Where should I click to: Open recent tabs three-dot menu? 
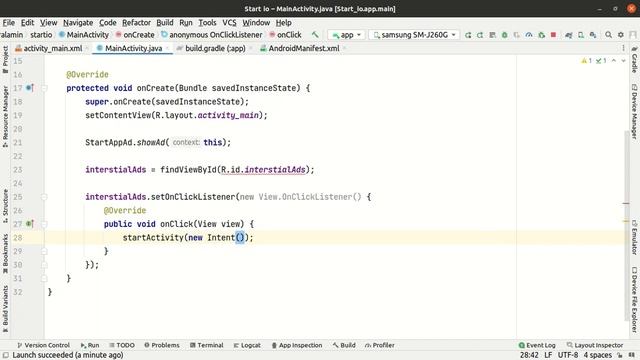623,49
